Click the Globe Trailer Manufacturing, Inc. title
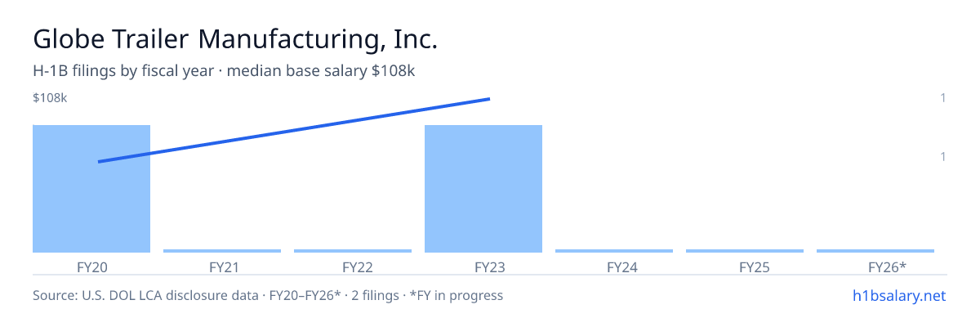This screenshot has height=327, width=980. 235,38
